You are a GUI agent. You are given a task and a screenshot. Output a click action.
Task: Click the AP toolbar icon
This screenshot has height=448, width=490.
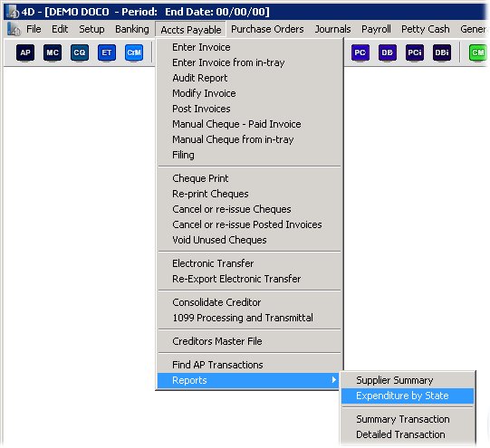pos(25,52)
